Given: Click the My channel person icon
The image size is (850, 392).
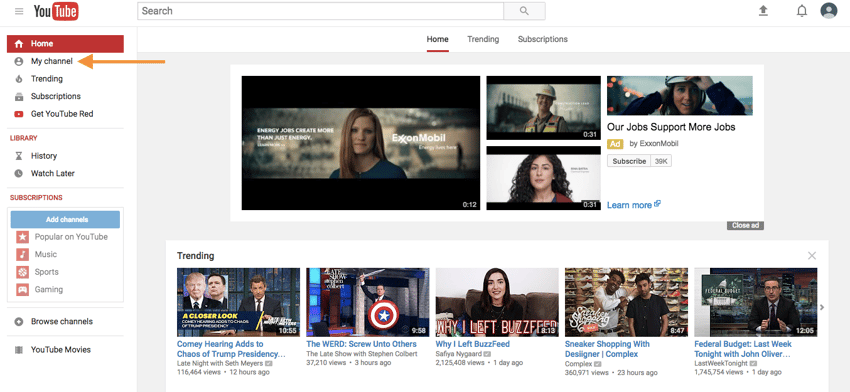Looking at the screenshot, I should [19, 61].
